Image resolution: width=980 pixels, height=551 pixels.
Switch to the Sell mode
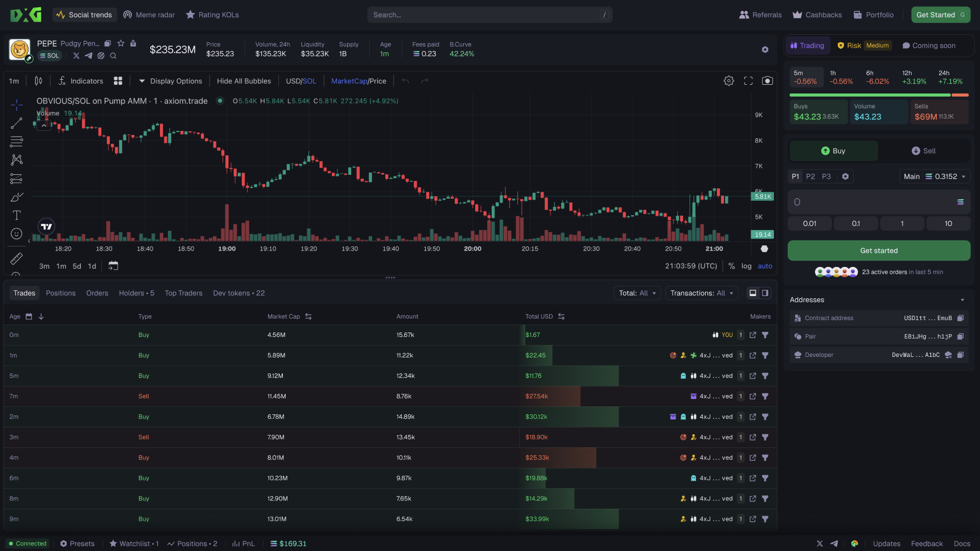pos(923,151)
